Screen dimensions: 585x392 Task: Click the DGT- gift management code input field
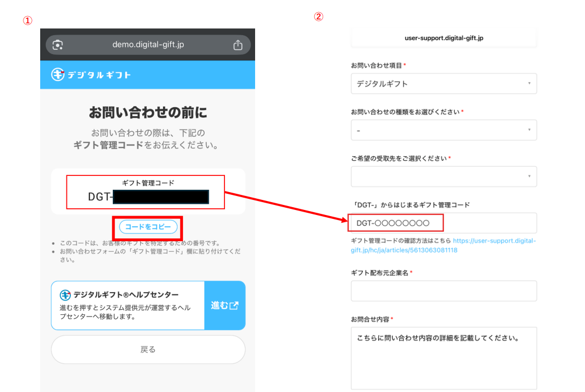444,223
